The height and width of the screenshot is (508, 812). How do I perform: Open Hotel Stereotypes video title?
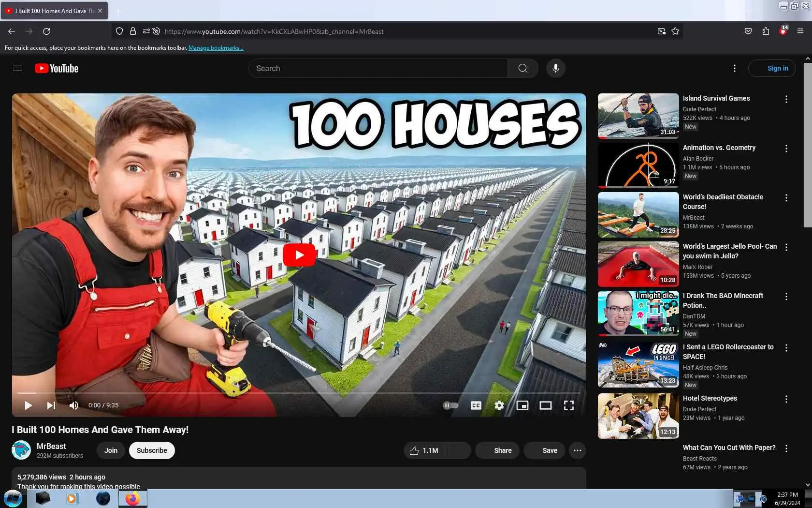pyautogui.click(x=710, y=398)
